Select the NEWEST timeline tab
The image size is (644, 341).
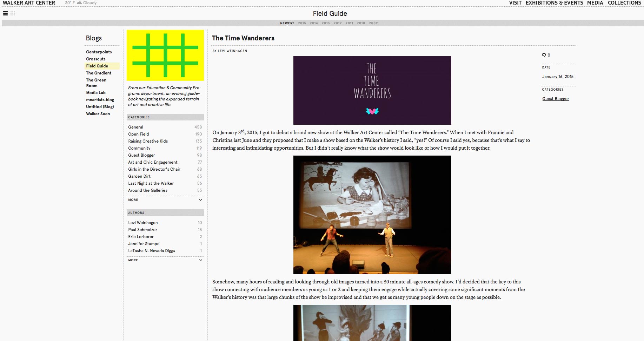point(287,23)
